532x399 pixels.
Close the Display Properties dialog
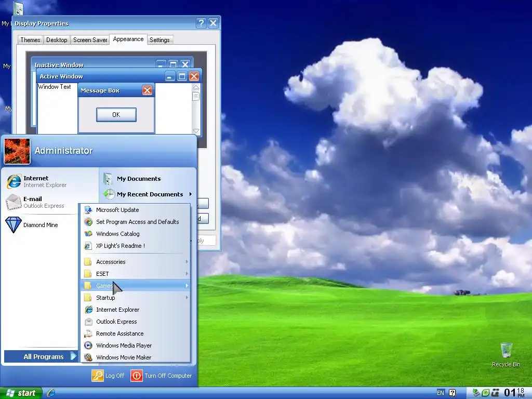tap(214, 23)
